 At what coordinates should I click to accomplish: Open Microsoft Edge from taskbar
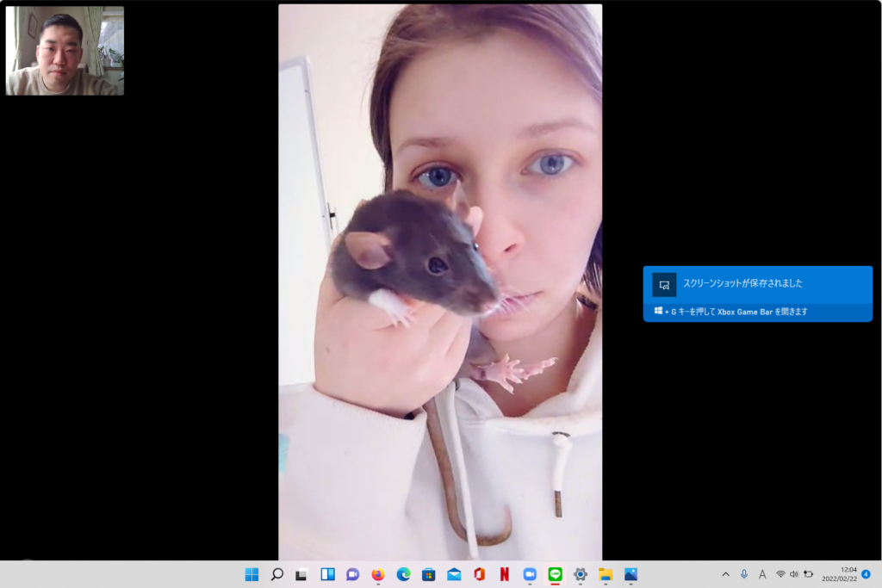tap(403, 574)
